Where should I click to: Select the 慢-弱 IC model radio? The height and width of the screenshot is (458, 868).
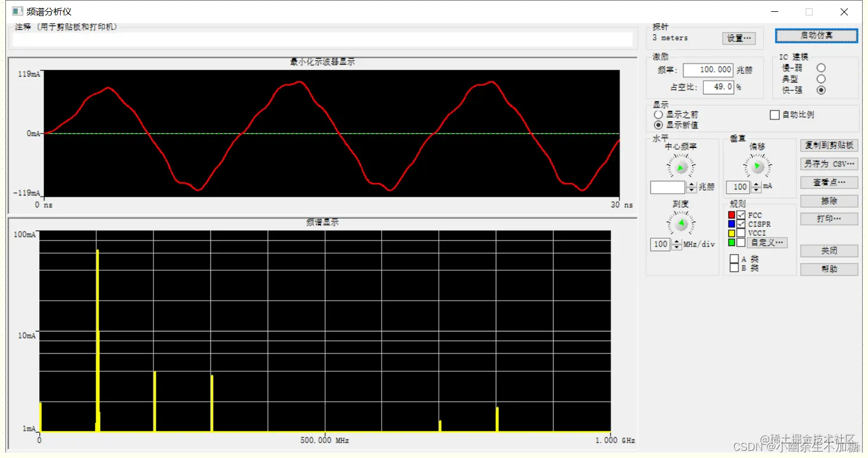tap(821, 68)
